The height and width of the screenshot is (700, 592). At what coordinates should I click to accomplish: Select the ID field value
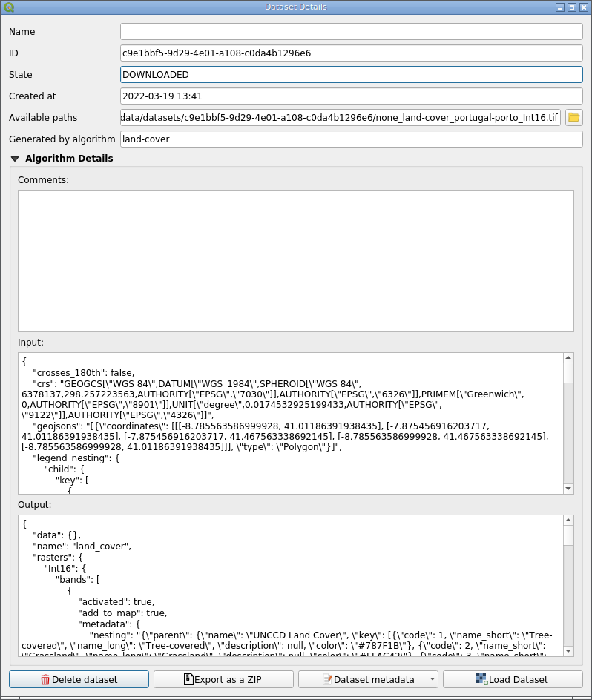[351, 53]
